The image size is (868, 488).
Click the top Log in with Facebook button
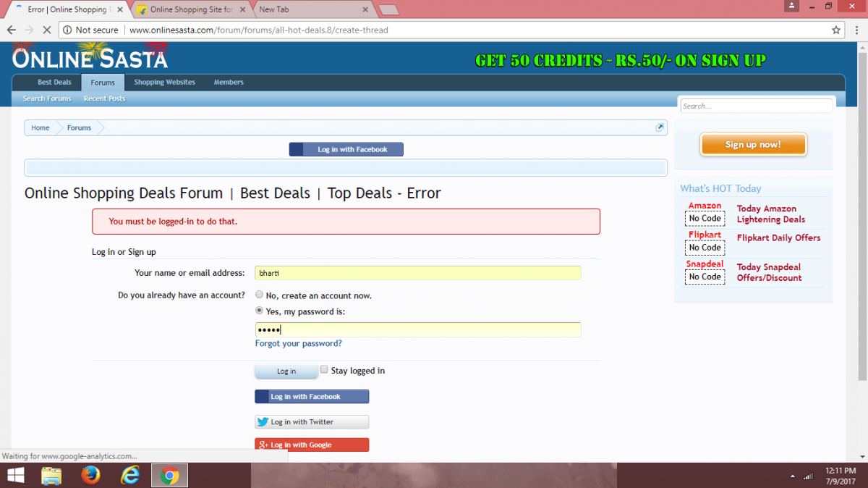(346, 149)
